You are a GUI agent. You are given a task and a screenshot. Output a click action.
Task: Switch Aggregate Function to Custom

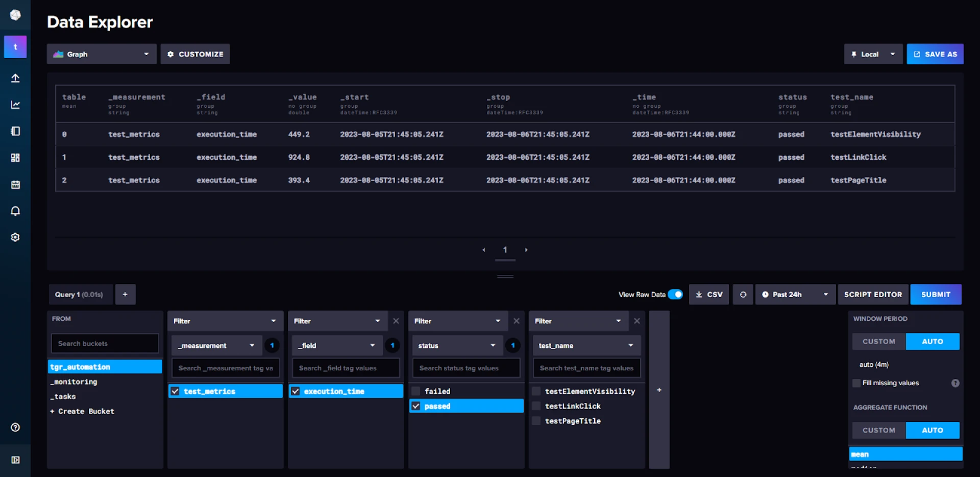[x=879, y=431]
